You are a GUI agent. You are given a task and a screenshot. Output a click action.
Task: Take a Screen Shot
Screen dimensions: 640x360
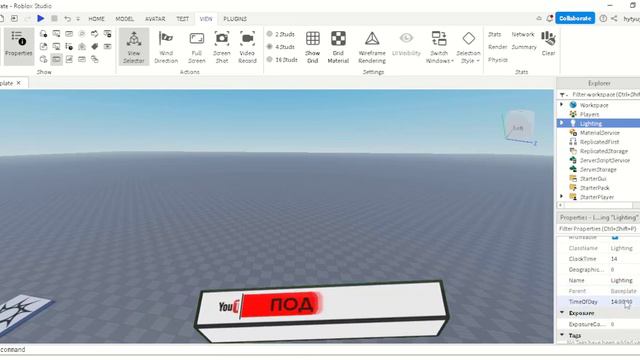click(222, 47)
